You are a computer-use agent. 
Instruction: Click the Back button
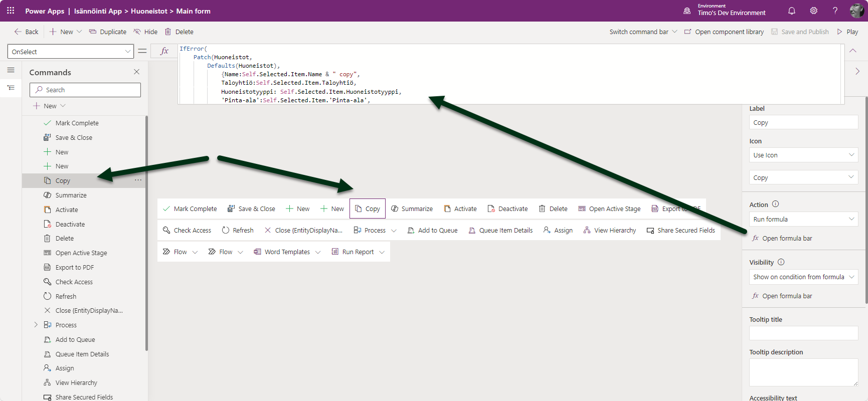[x=26, y=32]
